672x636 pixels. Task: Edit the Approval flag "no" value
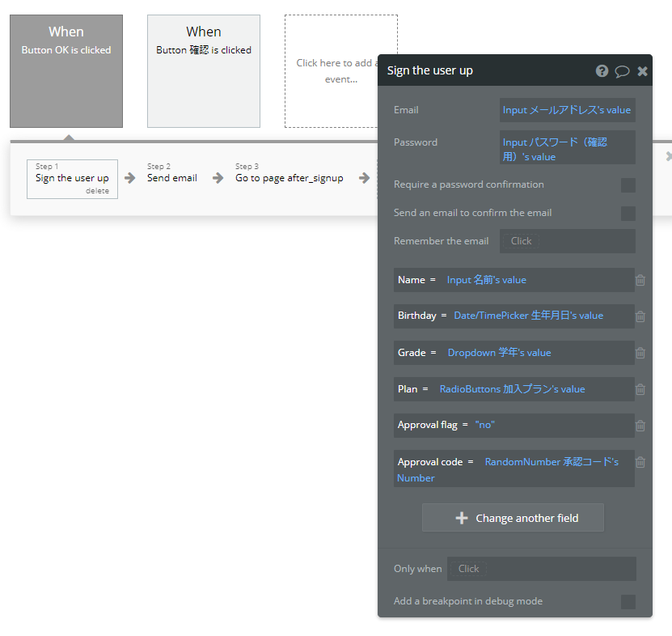tap(484, 425)
